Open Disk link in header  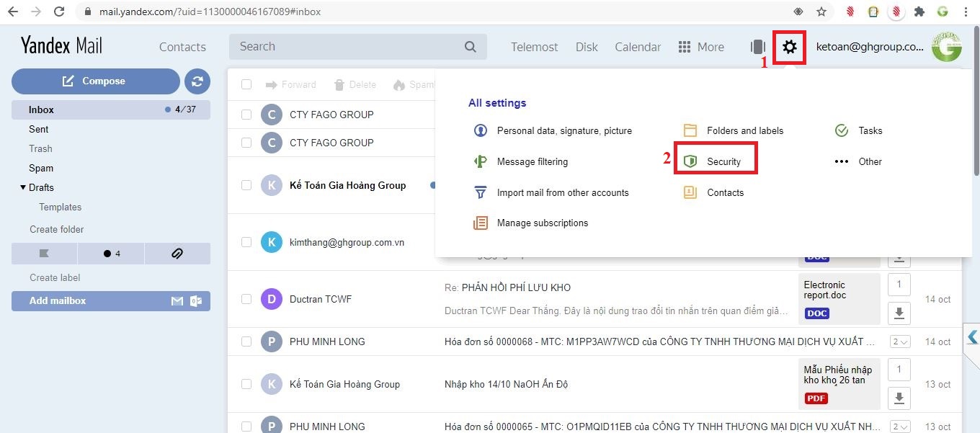(x=587, y=47)
